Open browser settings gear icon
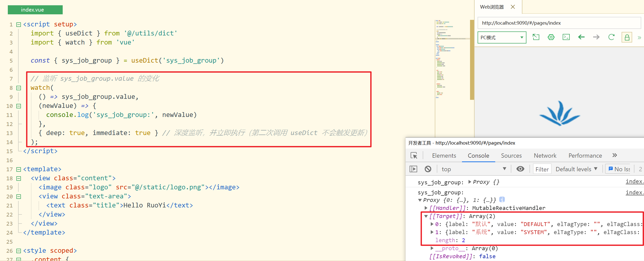The width and height of the screenshot is (644, 261). coord(551,37)
